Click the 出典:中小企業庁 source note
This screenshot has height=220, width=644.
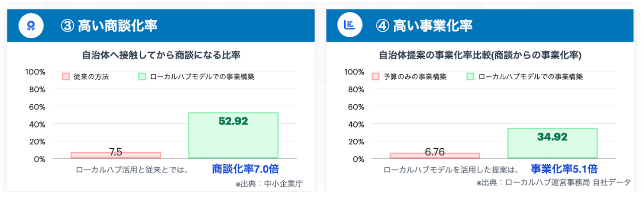tap(269, 184)
